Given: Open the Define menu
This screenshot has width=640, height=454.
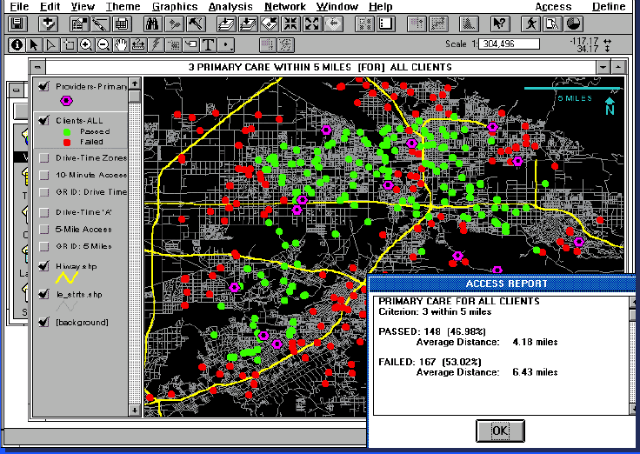Looking at the screenshot, I should pos(609,7).
